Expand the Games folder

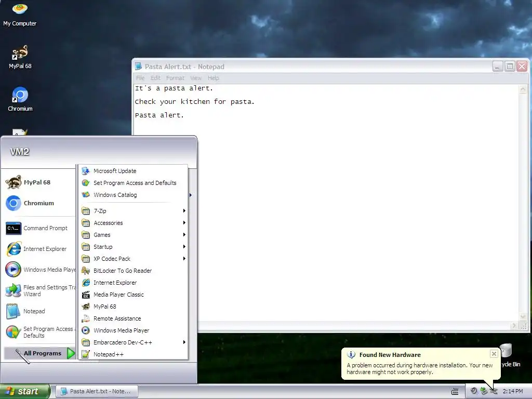coord(133,235)
